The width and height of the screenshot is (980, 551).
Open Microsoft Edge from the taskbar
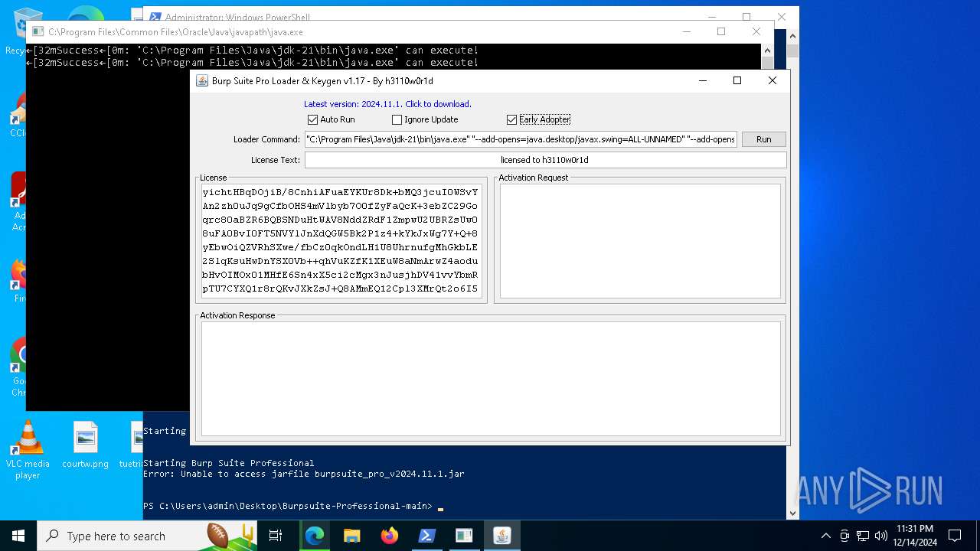click(x=315, y=536)
